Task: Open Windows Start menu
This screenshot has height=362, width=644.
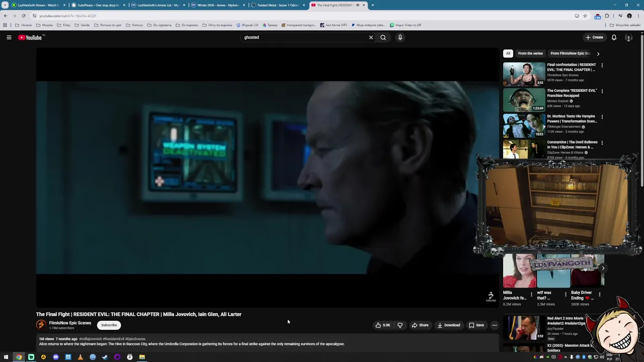Action: pos(6,357)
